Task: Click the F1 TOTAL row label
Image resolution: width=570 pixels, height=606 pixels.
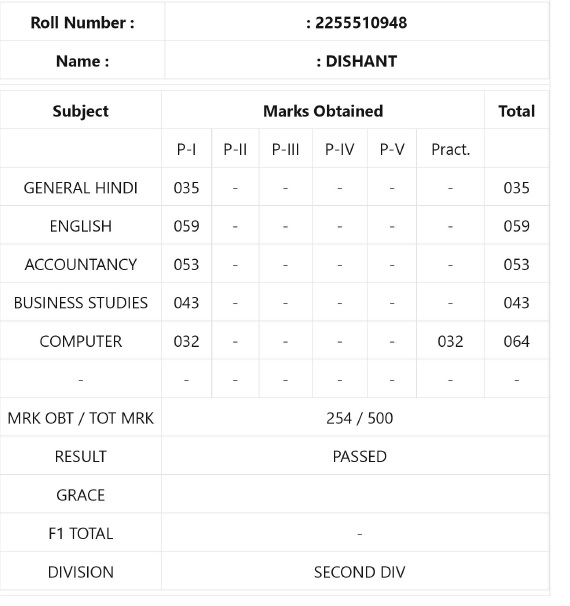Action: [80, 533]
